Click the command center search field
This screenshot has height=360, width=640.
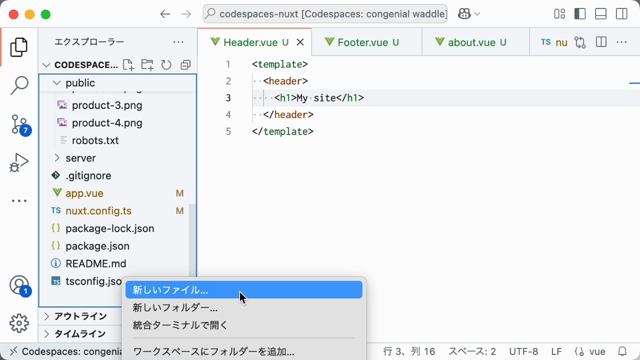click(x=325, y=14)
